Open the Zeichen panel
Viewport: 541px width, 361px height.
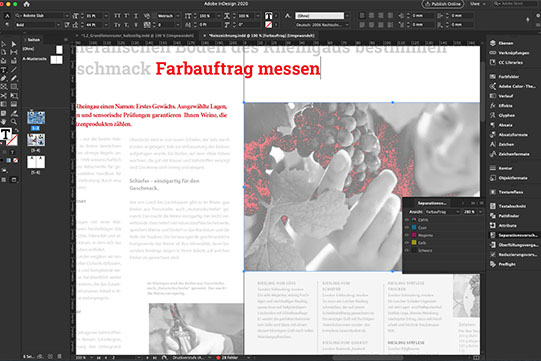[x=506, y=144]
